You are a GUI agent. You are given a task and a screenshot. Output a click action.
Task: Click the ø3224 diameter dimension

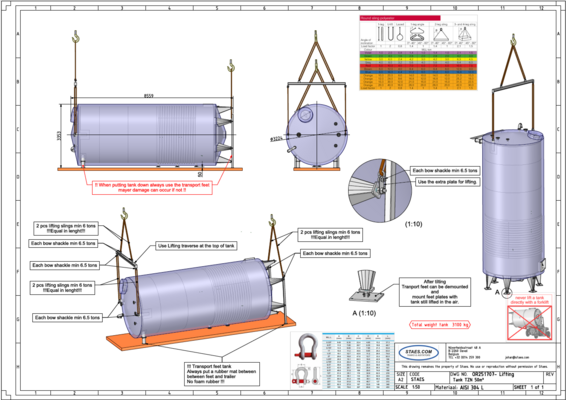point(276,138)
